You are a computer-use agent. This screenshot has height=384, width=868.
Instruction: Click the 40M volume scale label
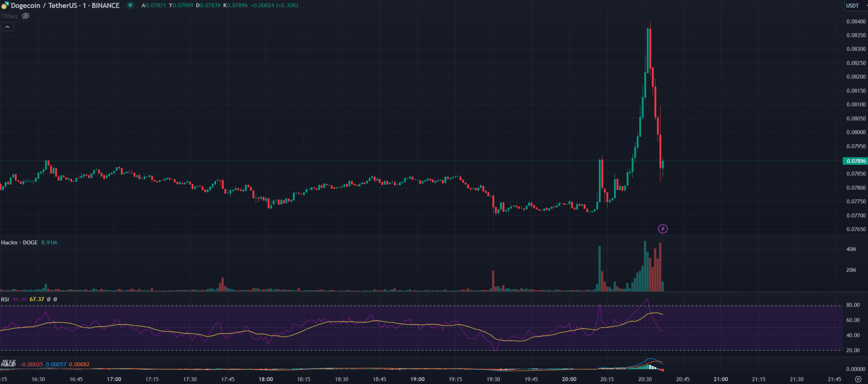point(851,249)
